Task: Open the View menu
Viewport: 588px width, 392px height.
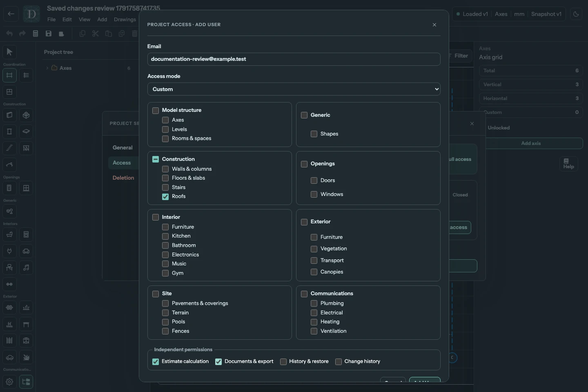Action: click(x=85, y=19)
